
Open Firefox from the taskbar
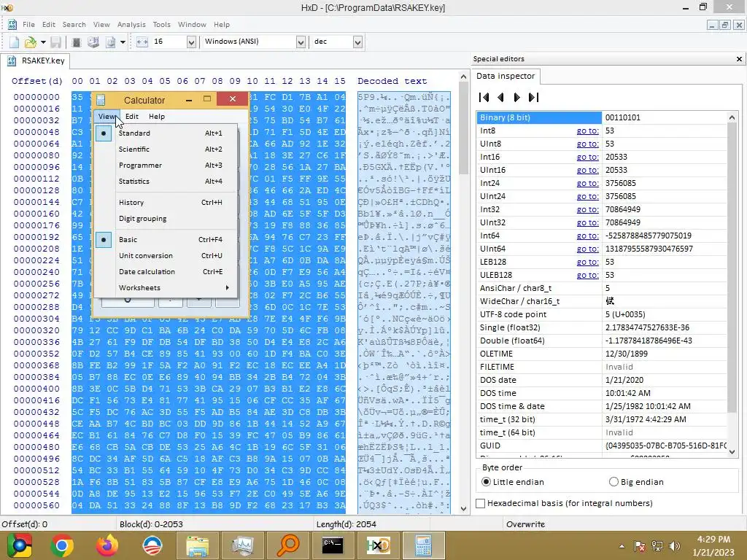107,545
